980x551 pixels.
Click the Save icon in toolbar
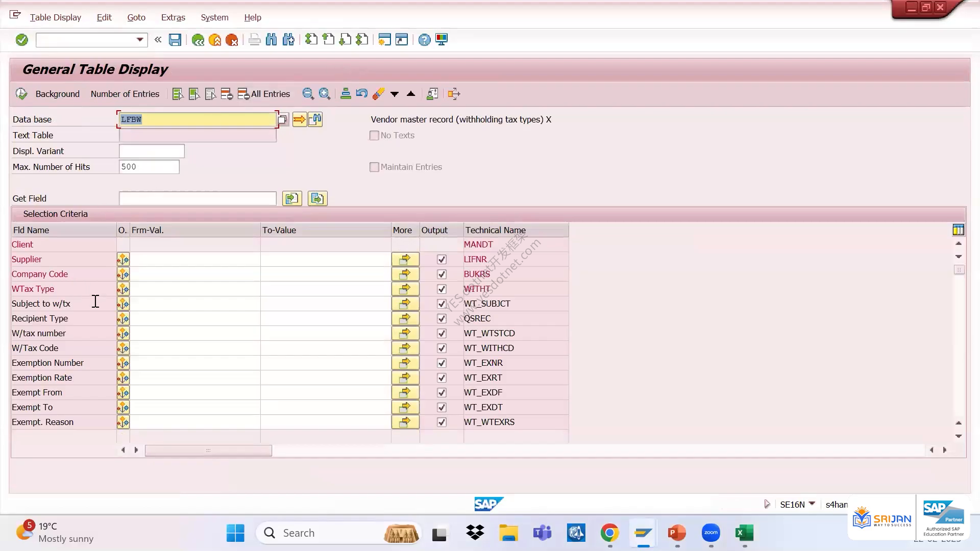coord(175,40)
